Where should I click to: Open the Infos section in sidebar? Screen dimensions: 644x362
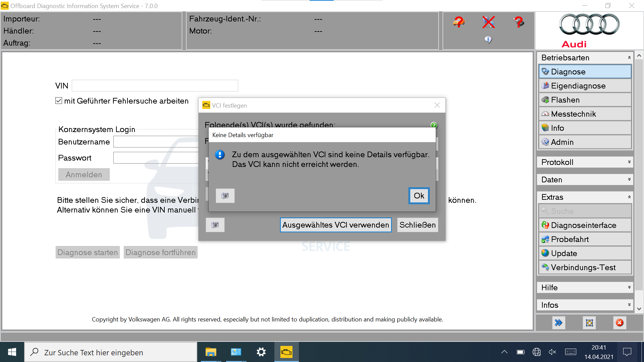point(585,305)
